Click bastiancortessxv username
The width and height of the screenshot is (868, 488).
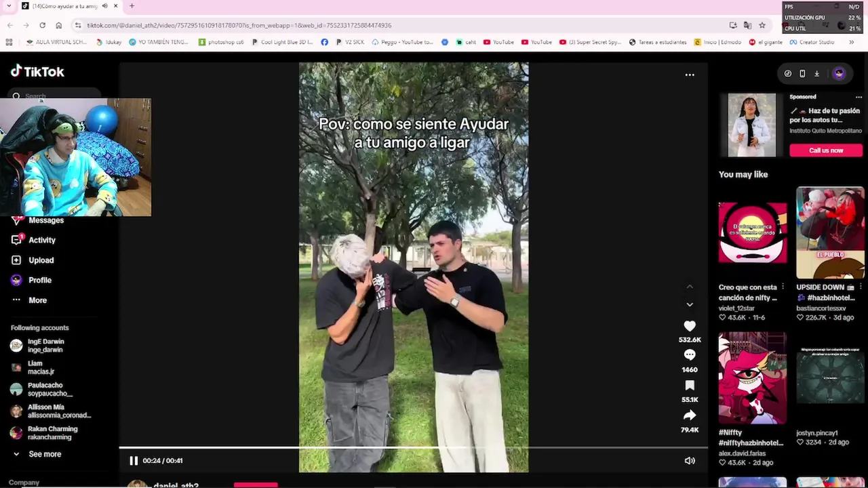pyautogui.click(x=821, y=308)
